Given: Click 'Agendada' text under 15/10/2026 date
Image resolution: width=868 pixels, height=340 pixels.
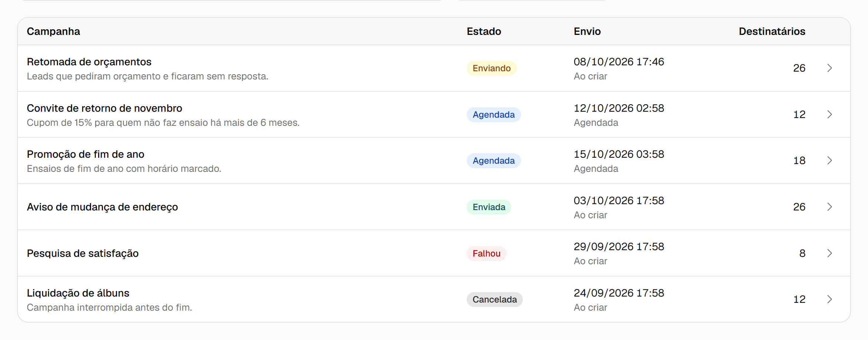Looking at the screenshot, I should [x=596, y=169].
